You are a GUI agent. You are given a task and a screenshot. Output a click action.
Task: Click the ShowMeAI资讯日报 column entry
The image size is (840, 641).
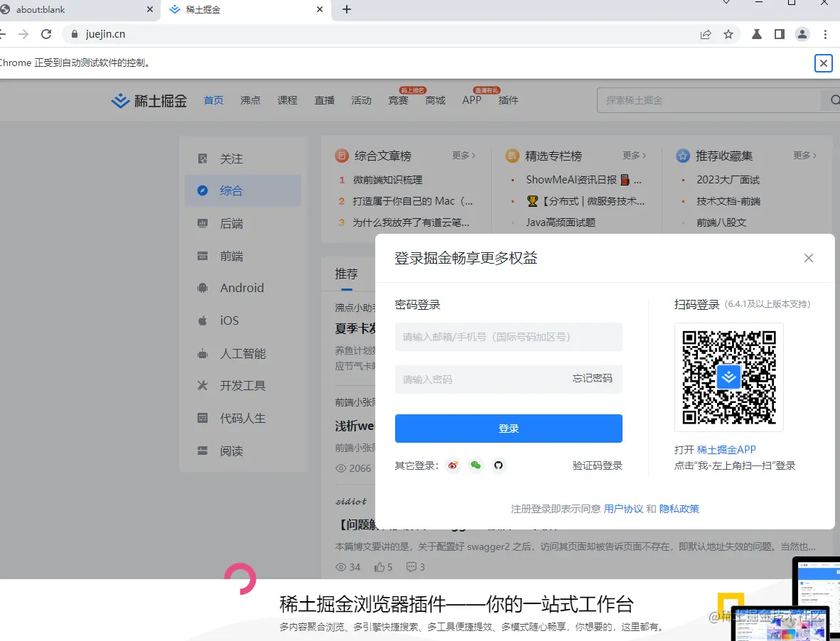(x=583, y=180)
